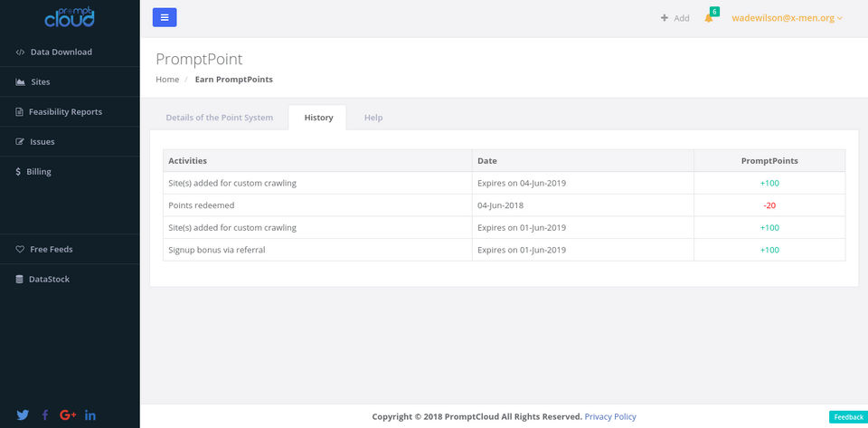
Task: Go to DataStock in the sidebar
Action: click(x=49, y=279)
